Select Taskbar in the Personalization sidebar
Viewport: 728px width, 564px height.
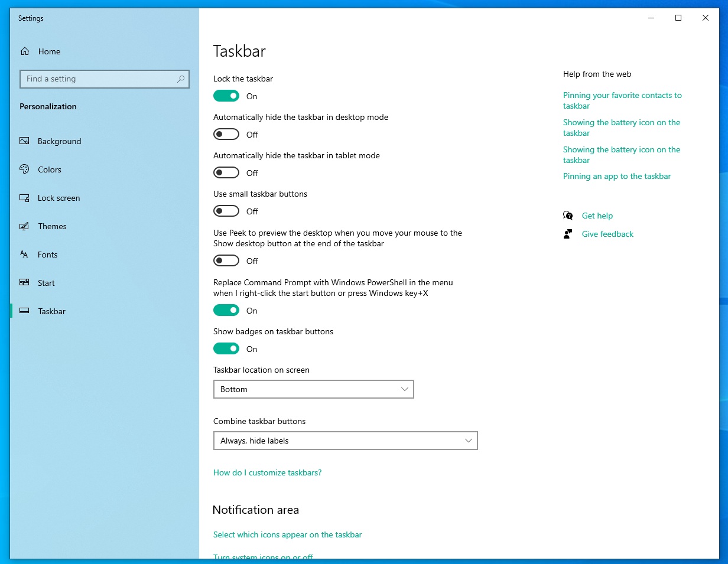tap(51, 311)
